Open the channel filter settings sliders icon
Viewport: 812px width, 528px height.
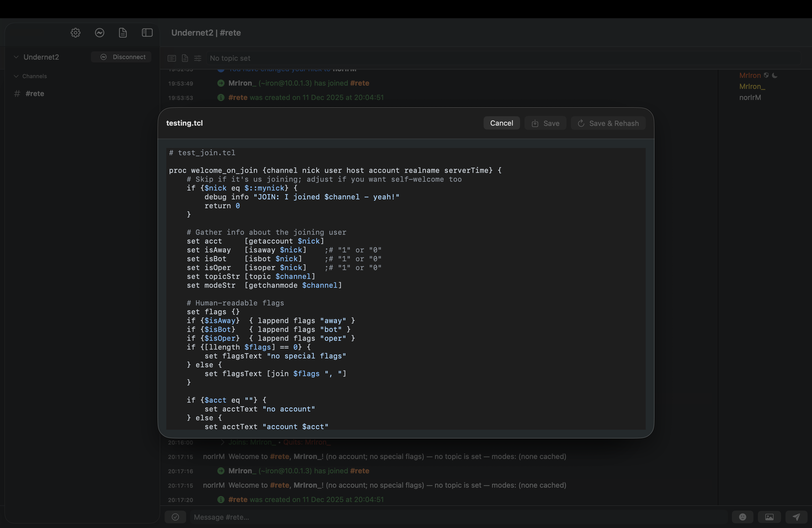click(x=197, y=58)
